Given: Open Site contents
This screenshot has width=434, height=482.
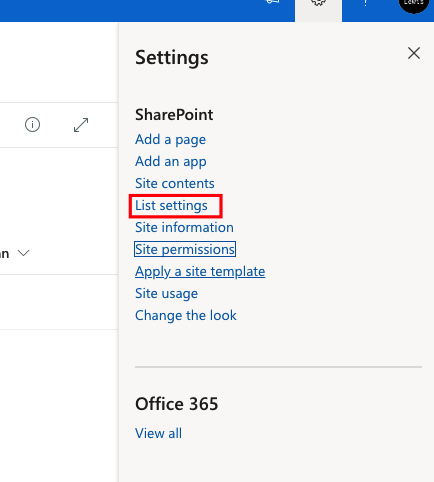Looking at the screenshot, I should (175, 183).
